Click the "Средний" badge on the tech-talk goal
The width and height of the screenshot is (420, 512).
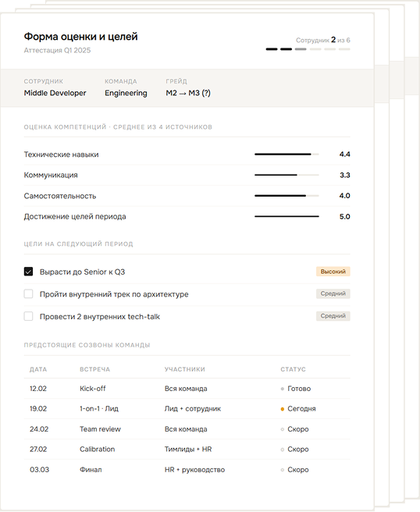[333, 316]
